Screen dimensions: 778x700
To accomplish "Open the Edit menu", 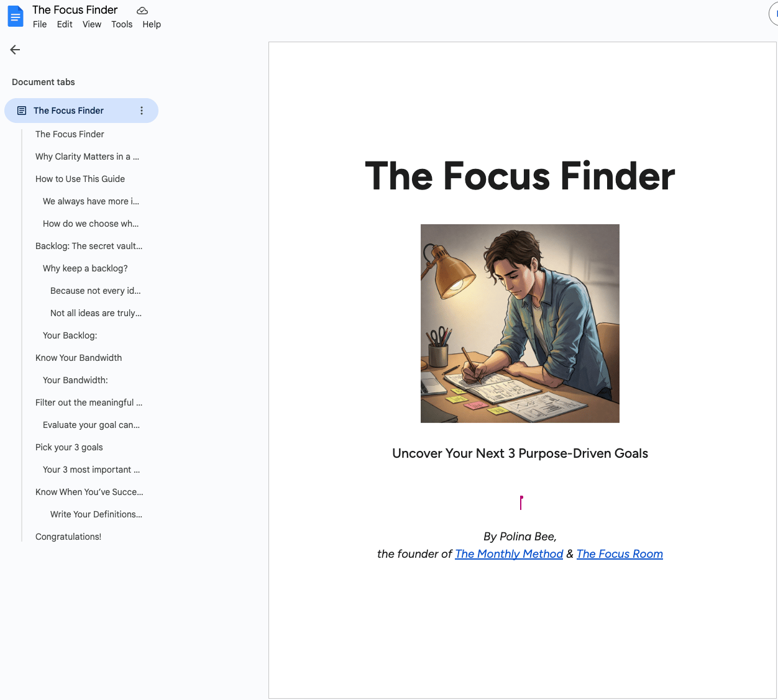I will [65, 24].
